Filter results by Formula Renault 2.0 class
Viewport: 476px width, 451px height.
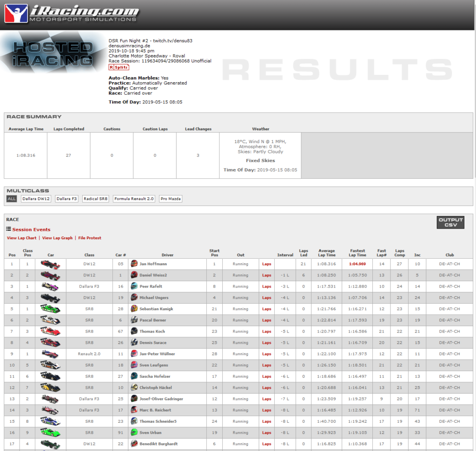[134, 199]
